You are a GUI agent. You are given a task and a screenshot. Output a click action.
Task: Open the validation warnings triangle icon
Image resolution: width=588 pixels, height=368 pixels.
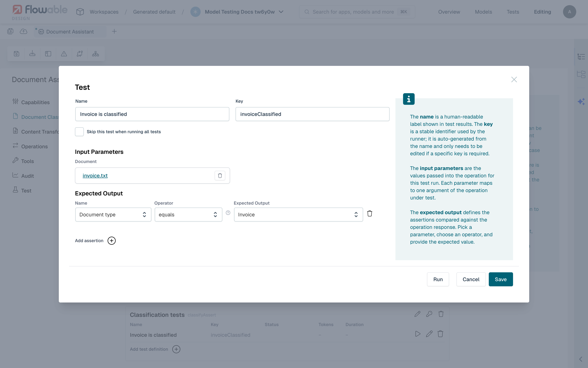pyautogui.click(x=64, y=54)
